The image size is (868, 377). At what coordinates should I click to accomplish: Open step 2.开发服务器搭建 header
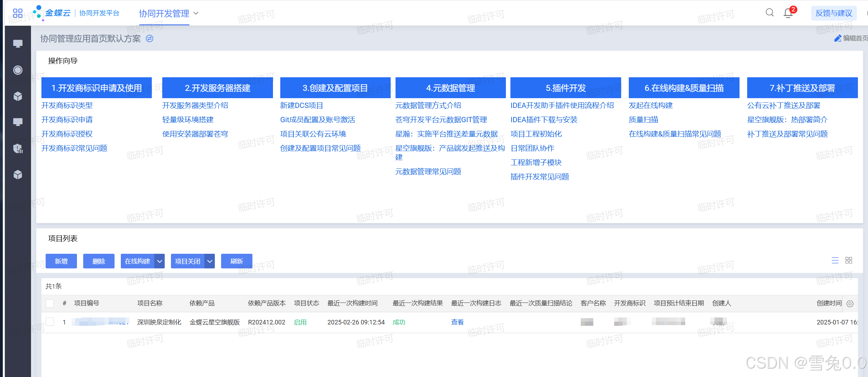(x=218, y=88)
